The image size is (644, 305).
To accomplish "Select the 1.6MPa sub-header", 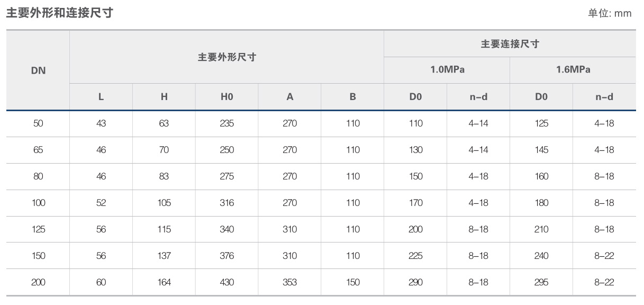I will click(x=573, y=69).
